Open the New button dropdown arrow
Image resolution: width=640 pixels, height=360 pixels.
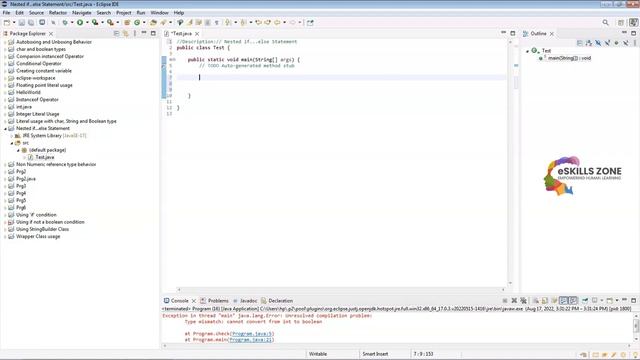coord(14,22)
